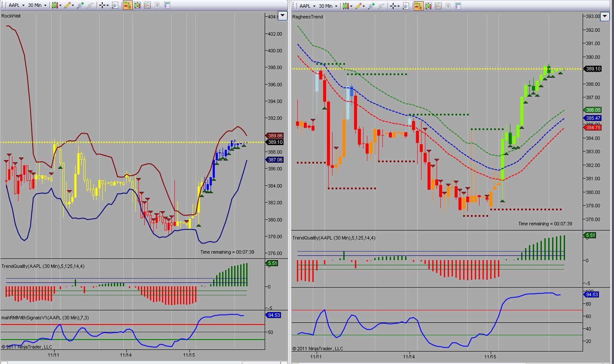Click Zoom Out icon in RagheesTrend chart toolbar
This screenshot has width=614, height=364.
pos(381,6)
